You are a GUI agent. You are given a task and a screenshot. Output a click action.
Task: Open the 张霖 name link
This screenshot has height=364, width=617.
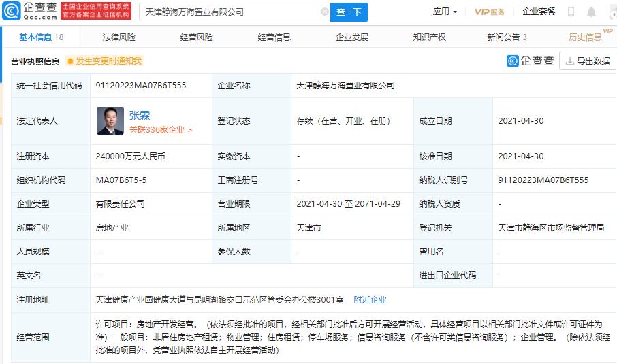140,115
